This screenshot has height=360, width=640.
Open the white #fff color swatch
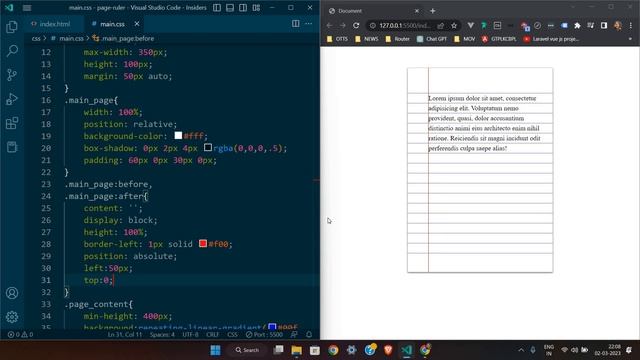point(178,136)
